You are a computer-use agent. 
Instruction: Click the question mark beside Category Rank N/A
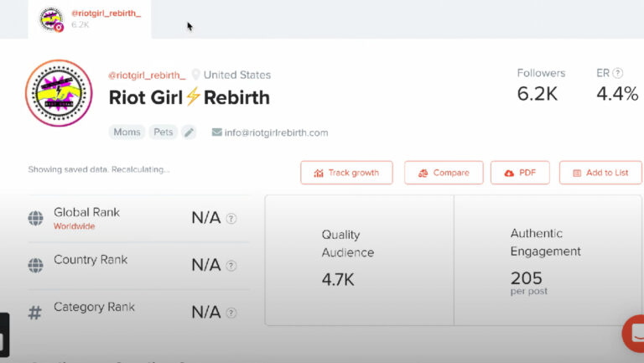coord(231,313)
